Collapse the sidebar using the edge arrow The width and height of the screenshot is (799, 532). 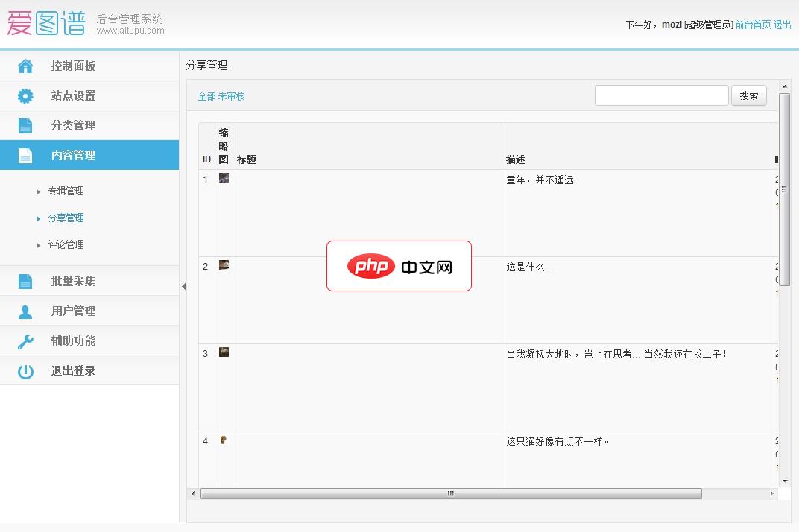click(183, 285)
